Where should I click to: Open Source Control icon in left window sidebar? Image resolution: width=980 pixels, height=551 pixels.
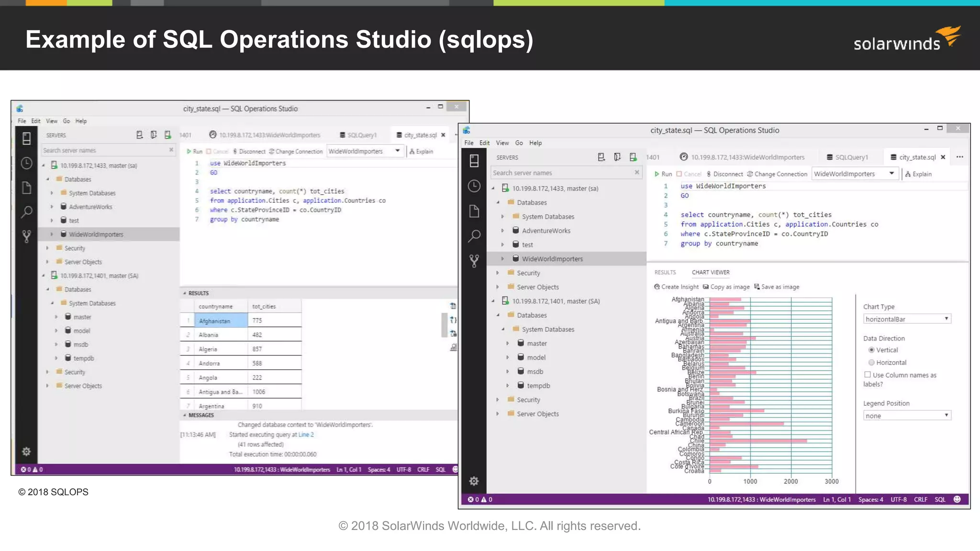[x=26, y=236]
